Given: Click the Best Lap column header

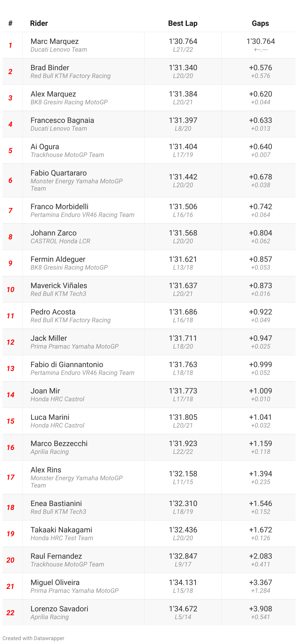Looking at the screenshot, I should pyautogui.click(x=183, y=23).
